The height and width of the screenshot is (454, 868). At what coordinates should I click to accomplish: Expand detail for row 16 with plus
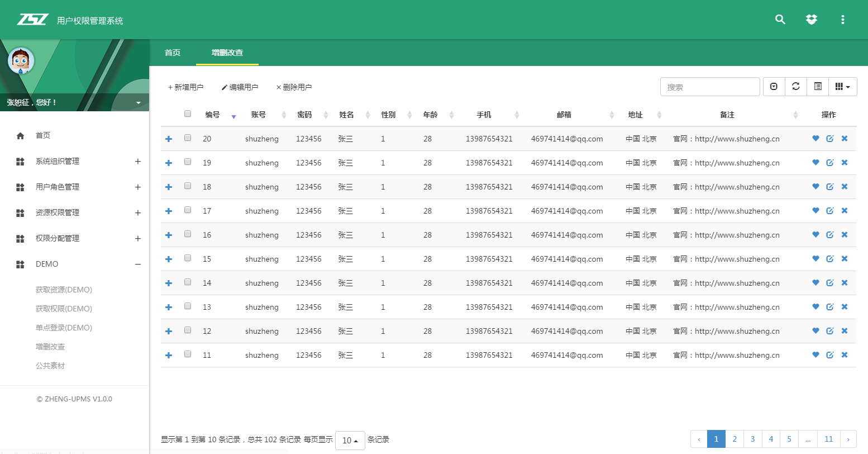169,235
